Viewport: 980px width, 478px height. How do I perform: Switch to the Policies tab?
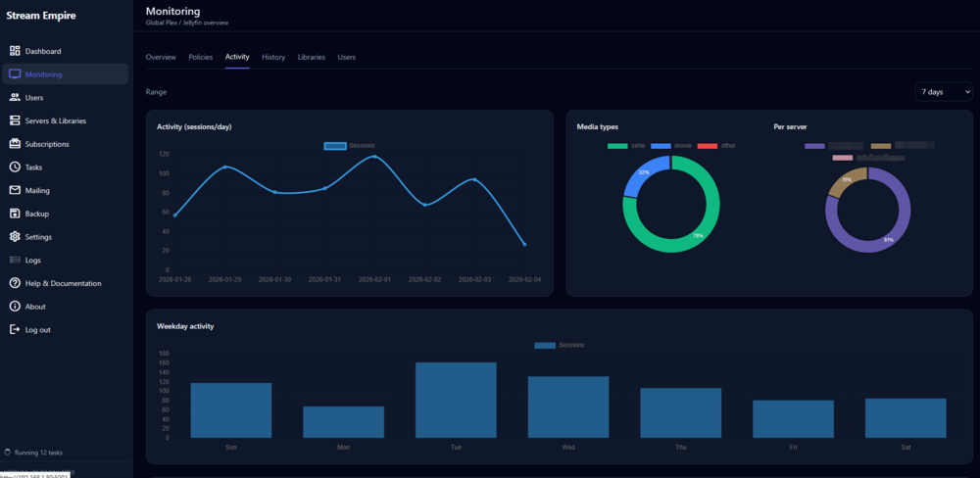coord(201,57)
